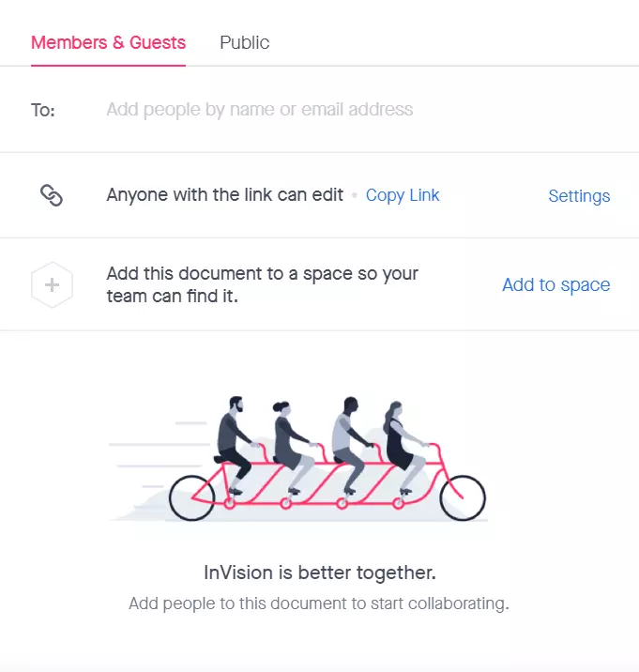Click the tandem bicycle illustration
This screenshot has width=639, height=672.
(299, 459)
